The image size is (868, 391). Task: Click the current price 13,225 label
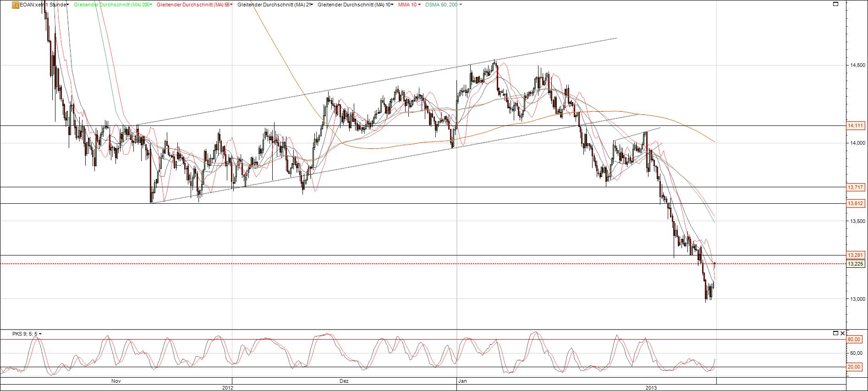click(x=856, y=264)
